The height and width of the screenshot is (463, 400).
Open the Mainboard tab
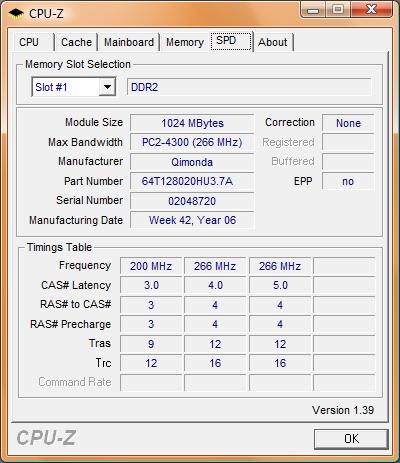pyautogui.click(x=129, y=42)
